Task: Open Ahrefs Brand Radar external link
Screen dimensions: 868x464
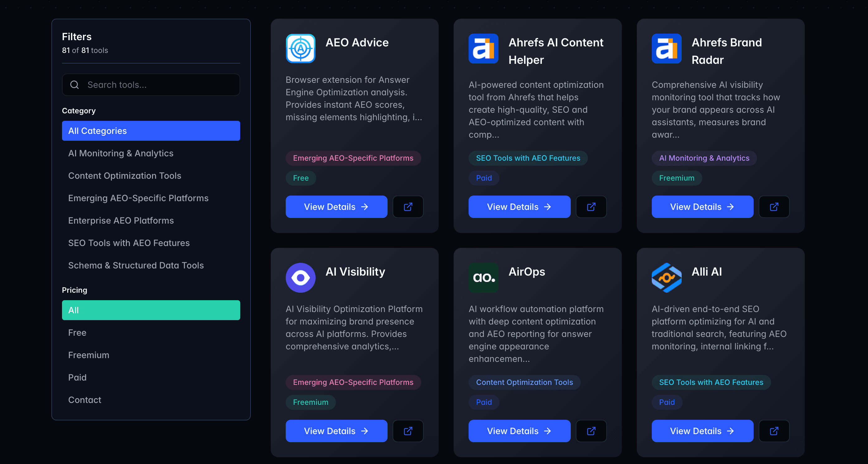Action: click(x=774, y=206)
